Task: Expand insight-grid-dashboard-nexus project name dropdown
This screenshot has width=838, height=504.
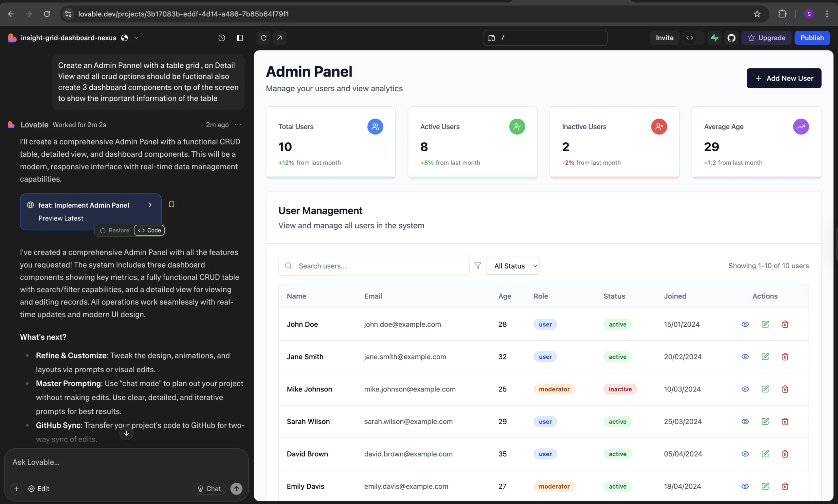Action: (x=136, y=38)
